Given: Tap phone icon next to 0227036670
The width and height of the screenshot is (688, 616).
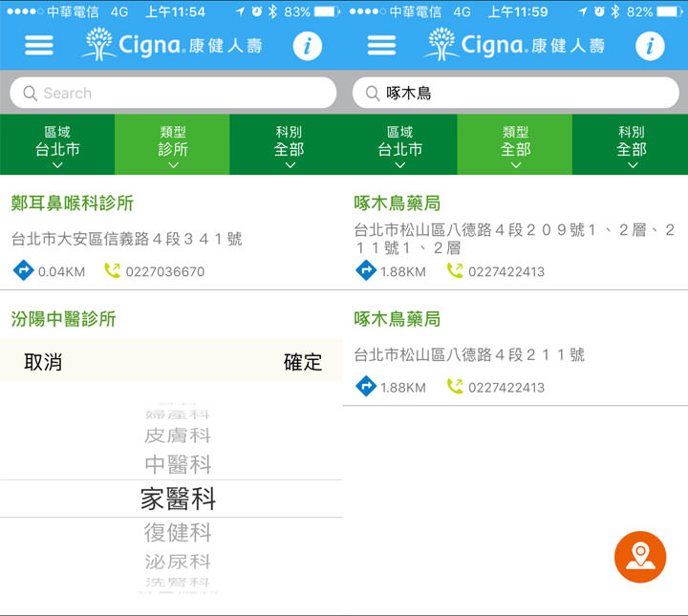Looking at the screenshot, I should coord(113,271).
